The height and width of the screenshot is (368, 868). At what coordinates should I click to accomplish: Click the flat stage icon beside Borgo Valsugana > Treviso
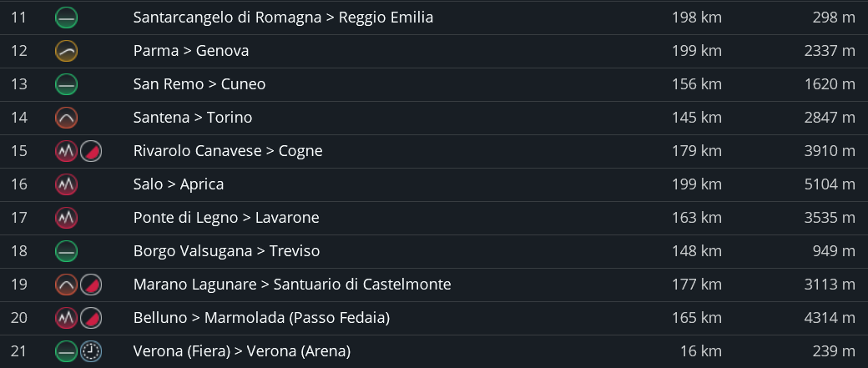[67, 251]
